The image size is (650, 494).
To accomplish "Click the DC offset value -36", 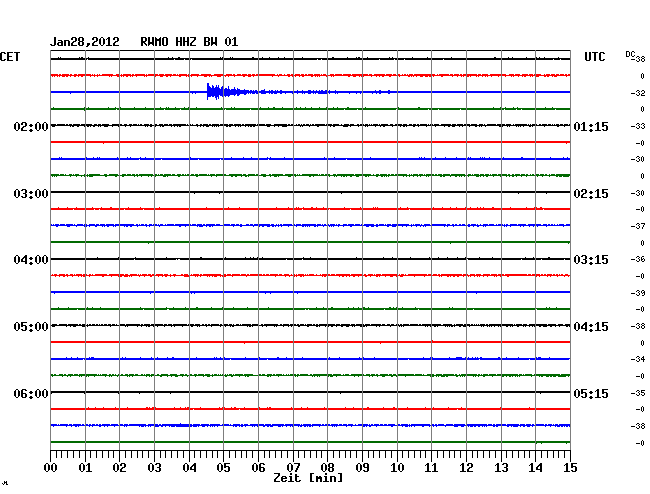I will pyautogui.click(x=638, y=259).
